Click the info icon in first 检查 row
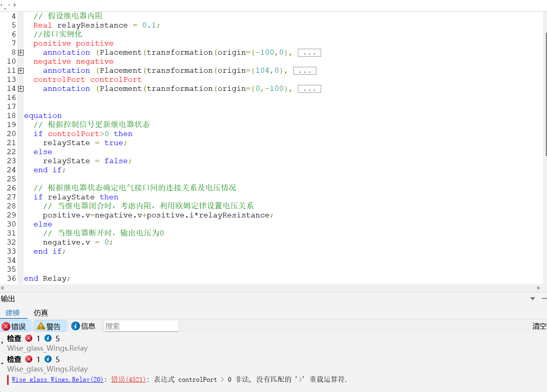The width and height of the screenshot is (547, 392). click(48, 338)
